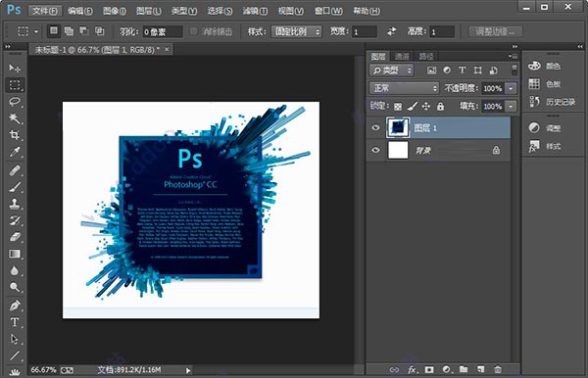Select the Magic Wand tool

pos(15,118)
